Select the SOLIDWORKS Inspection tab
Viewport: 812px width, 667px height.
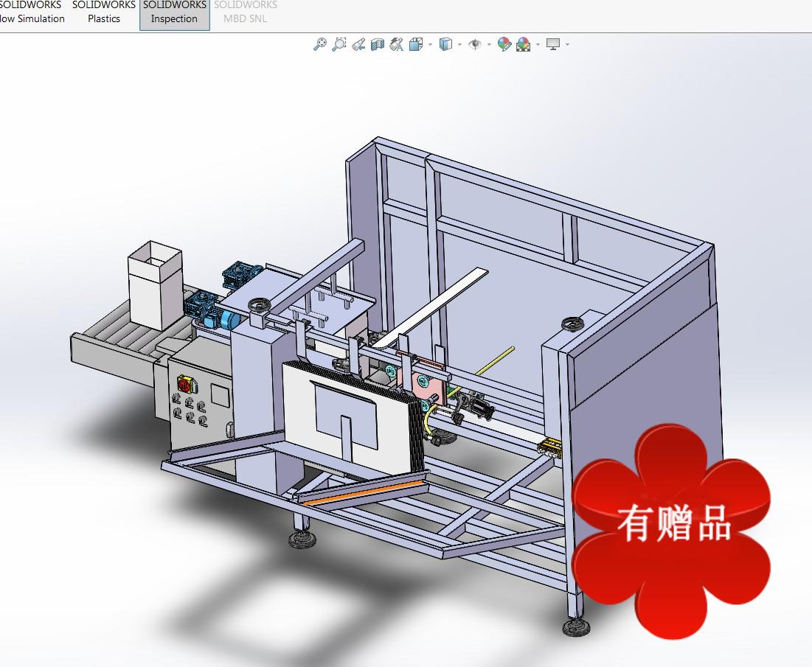(x=174, y=12)
